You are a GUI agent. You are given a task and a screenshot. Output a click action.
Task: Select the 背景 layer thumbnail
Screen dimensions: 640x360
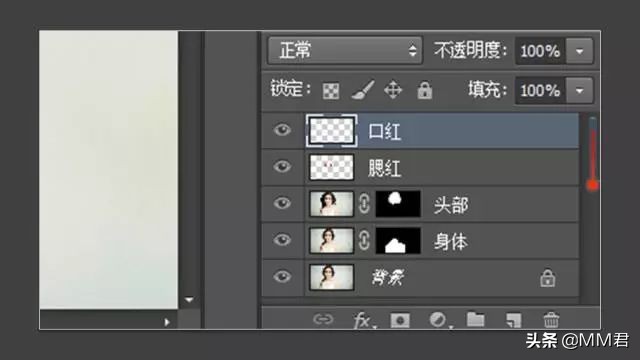(331, 277)
